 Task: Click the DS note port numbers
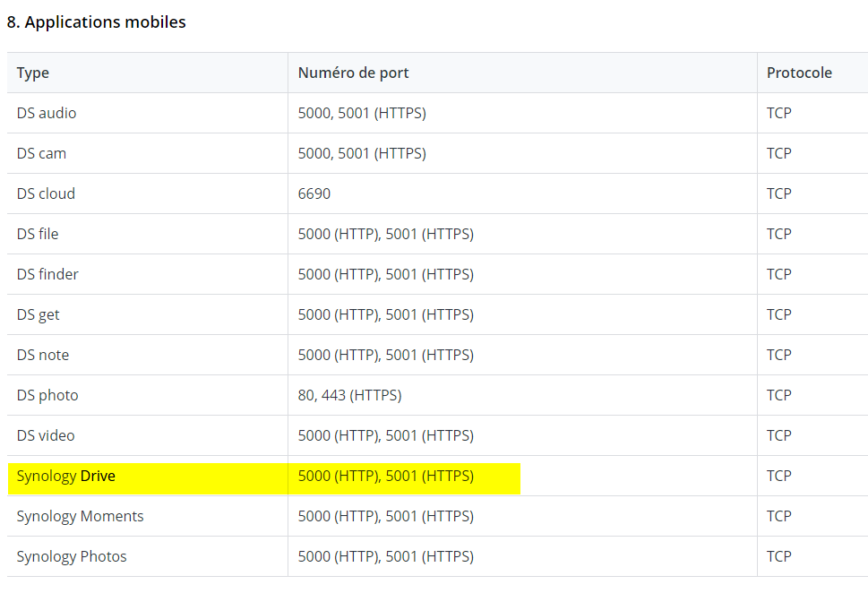[386, 355]
